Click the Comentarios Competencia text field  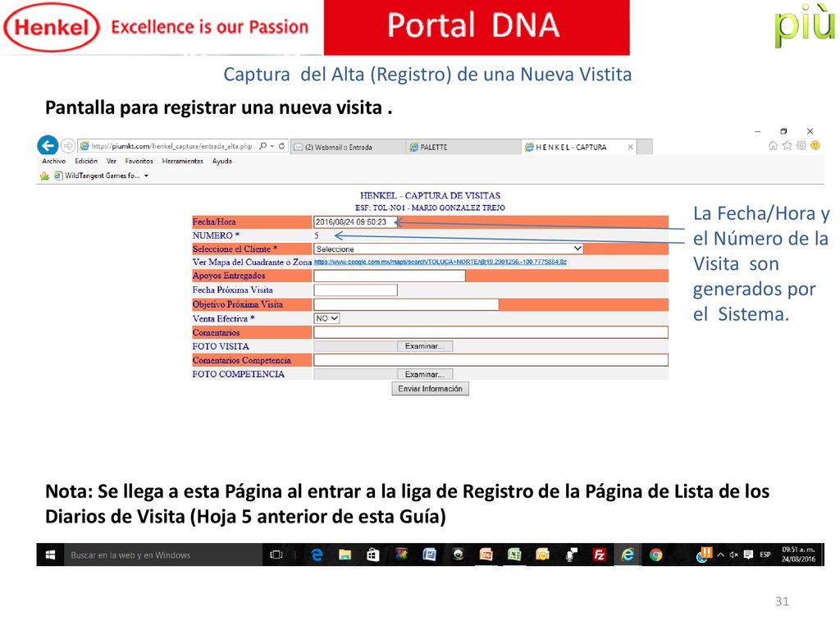491,360
